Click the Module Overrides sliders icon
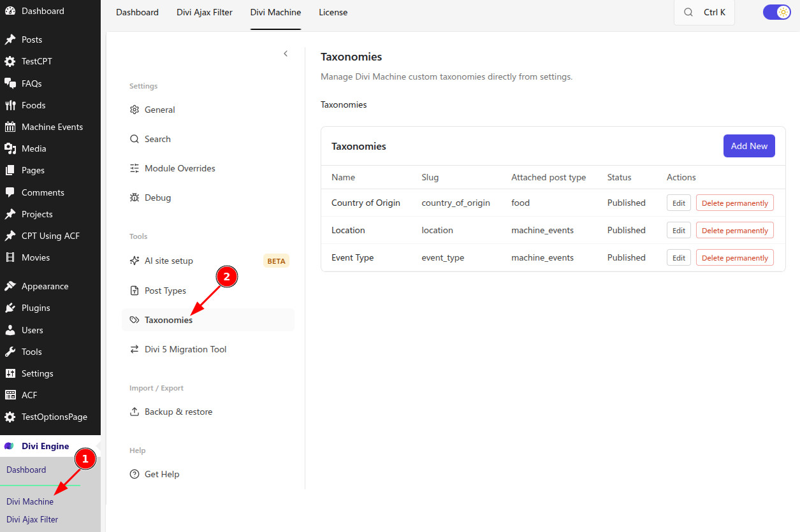The width and height of the screenshot is (800, 532). pyautogui.click(x=135, y=168)
